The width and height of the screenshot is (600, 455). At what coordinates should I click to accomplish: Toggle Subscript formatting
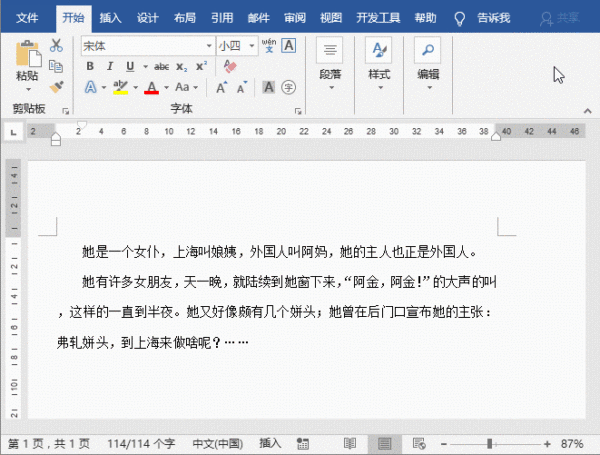181,67
